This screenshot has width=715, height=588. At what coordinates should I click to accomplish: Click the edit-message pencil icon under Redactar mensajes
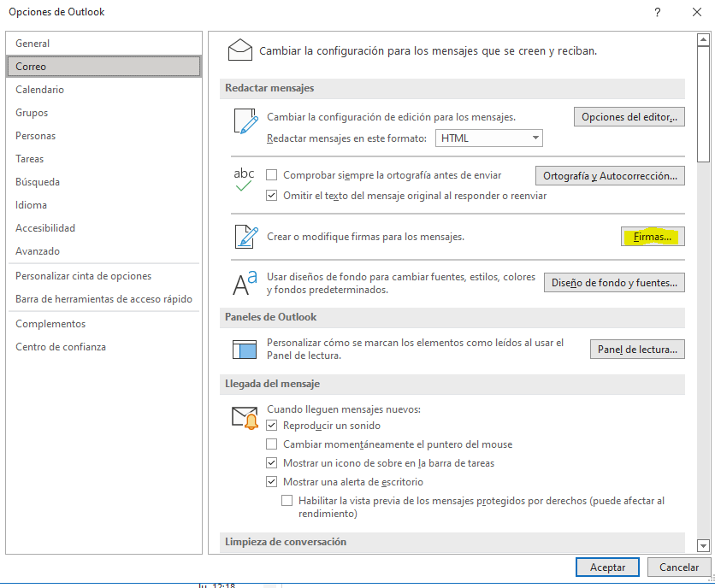[245, 121]
